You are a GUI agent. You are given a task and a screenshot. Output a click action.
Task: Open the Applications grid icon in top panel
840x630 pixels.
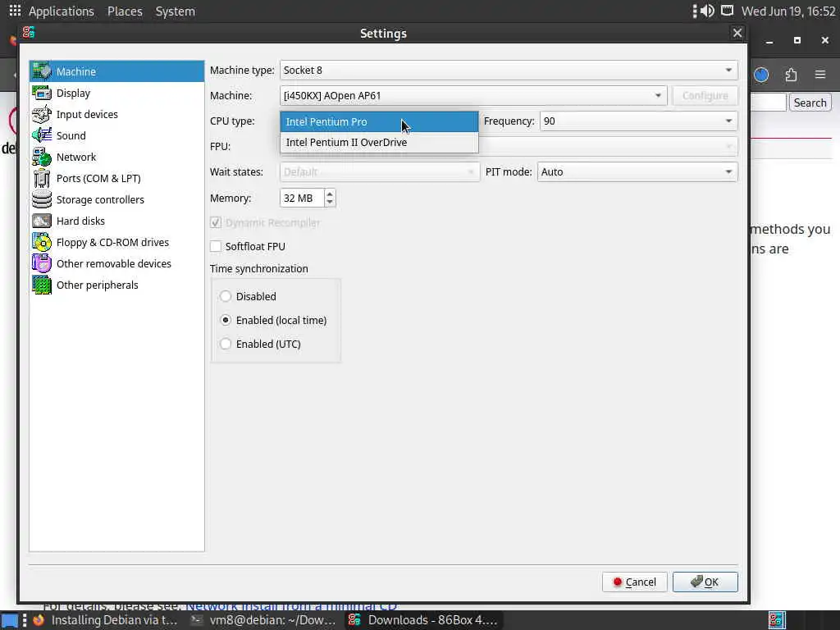click(15, 11)
